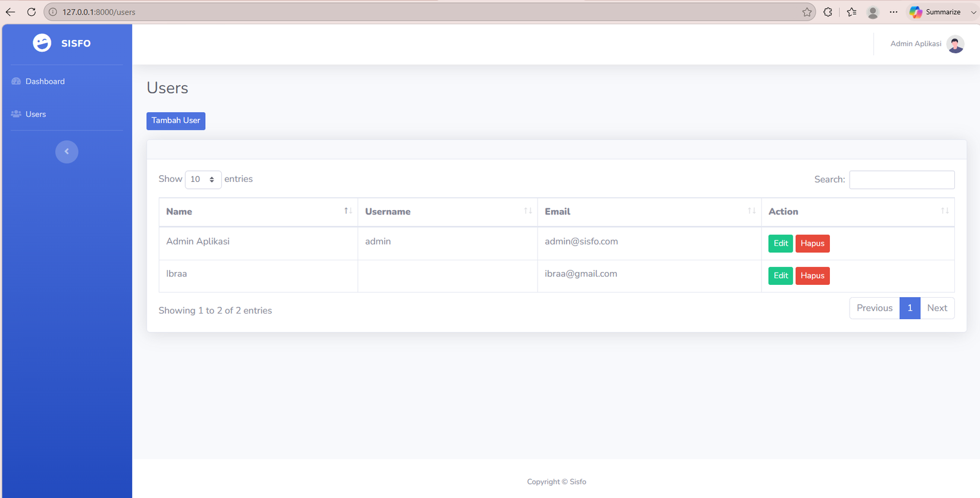The image size is (980, 498).
Task: Click the site information icon in address bar
Action: pyautogui.click(x=53, y=12)
